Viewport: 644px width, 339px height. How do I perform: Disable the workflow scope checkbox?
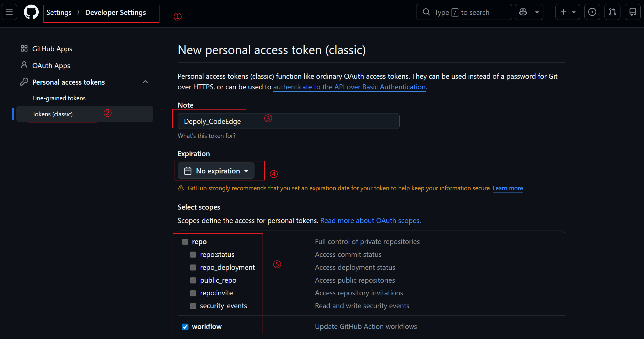pyautogui.click(x=185, y=327)
